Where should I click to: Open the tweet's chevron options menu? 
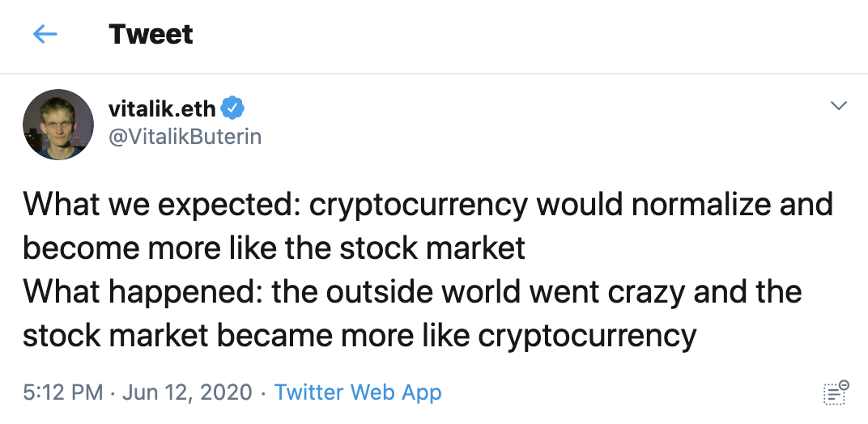click(839, 106)
